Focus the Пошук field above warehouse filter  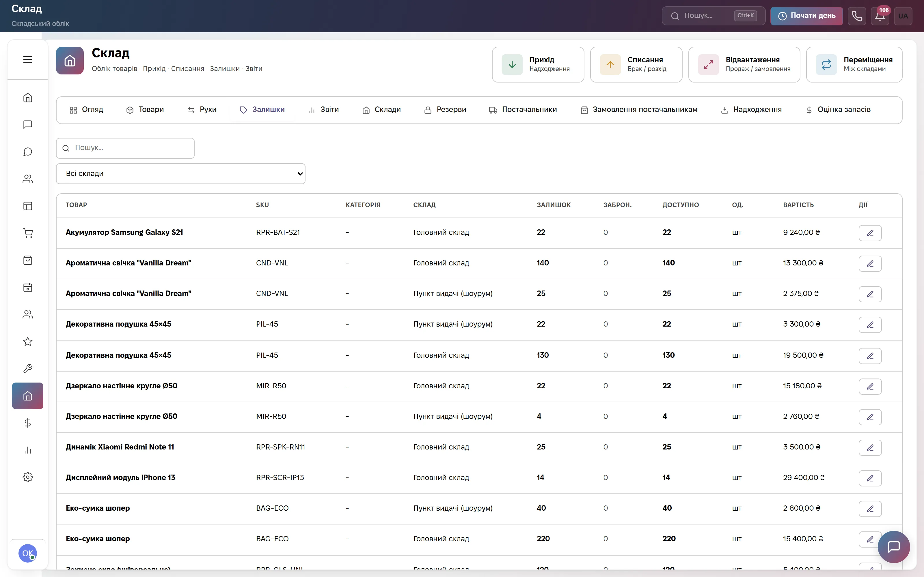pyautogui.click(x=125, y=148)
